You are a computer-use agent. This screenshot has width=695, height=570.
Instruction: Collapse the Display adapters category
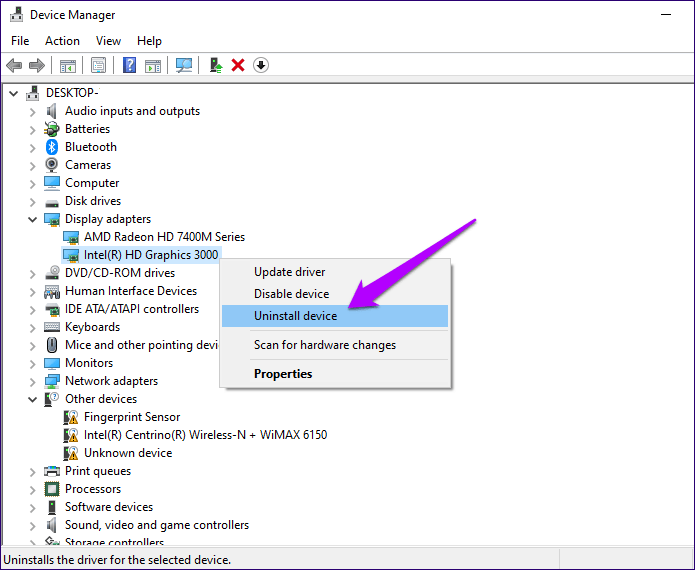tap(32, 219)
